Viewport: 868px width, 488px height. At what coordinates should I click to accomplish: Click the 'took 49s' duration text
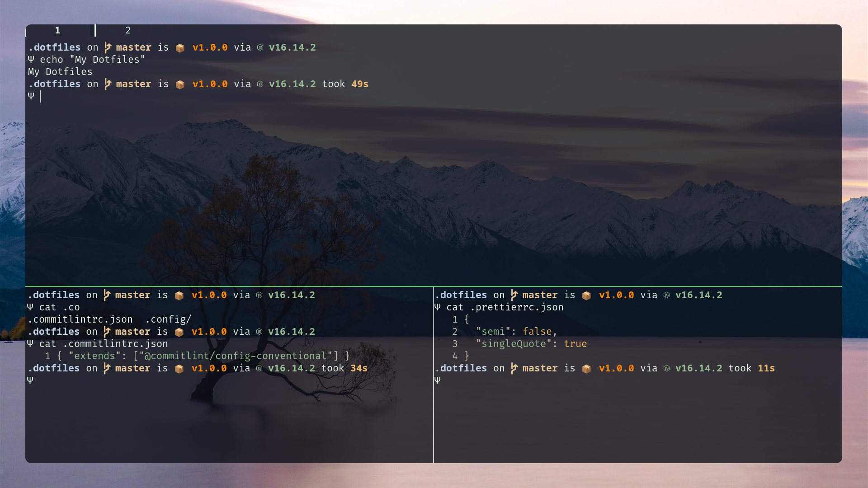(345, 84)
